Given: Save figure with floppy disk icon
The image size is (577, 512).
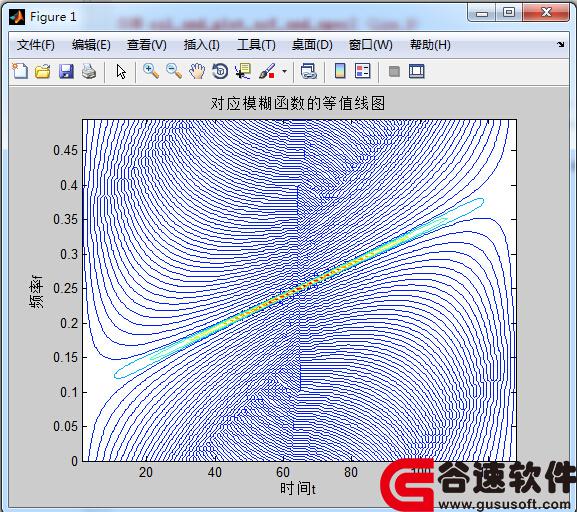Looking at the screenshot, I should pyautogui.click(x=66, y=71).
